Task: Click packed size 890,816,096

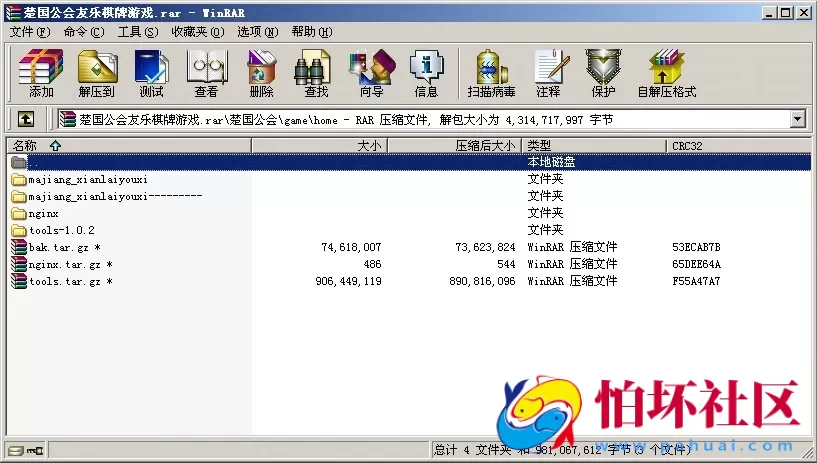Action: click(482, 281)
